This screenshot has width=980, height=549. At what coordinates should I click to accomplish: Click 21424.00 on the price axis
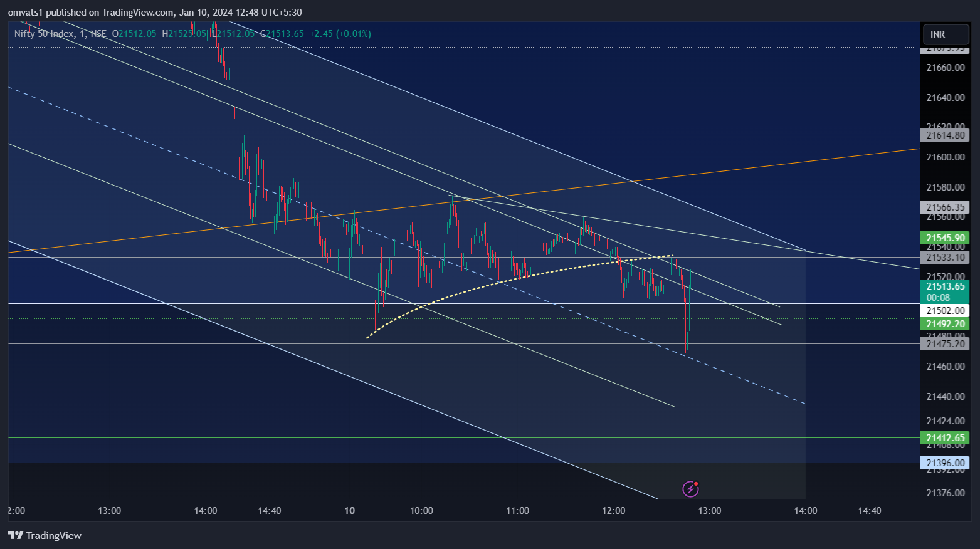click(x=945, y=421)
